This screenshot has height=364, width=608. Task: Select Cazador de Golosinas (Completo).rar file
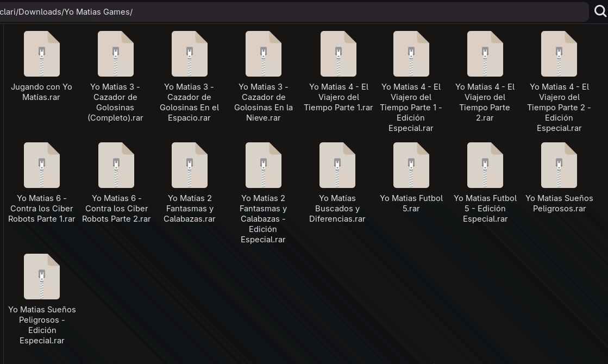(x=116, y=54)
